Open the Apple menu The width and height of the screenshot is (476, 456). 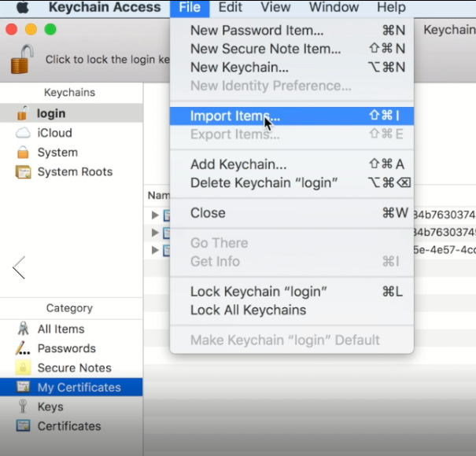tap(23, 7)
